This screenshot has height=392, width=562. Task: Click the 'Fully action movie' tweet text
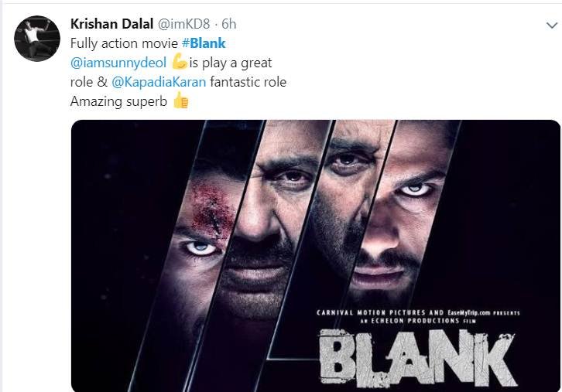pos(124,43)
